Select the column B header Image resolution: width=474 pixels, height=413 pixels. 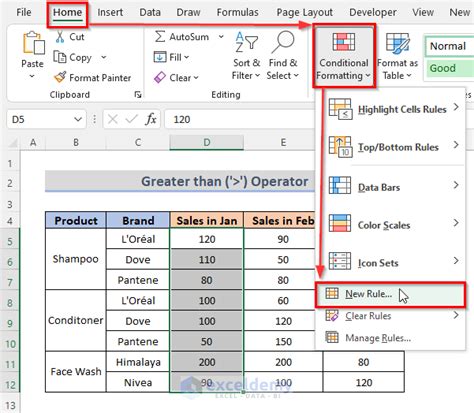pyautogui.click(x=76, y=143)
